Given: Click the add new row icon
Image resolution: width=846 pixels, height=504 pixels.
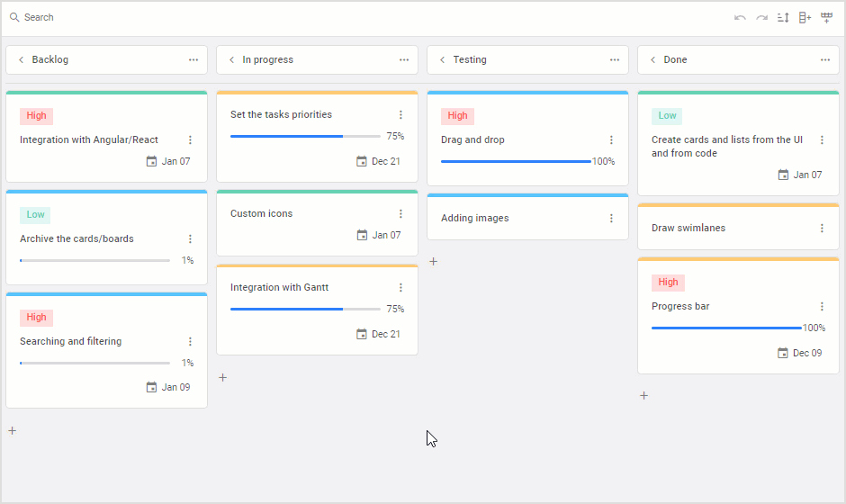Looking at the screenshot, I should pyautogui.click(x=826, y=18).
